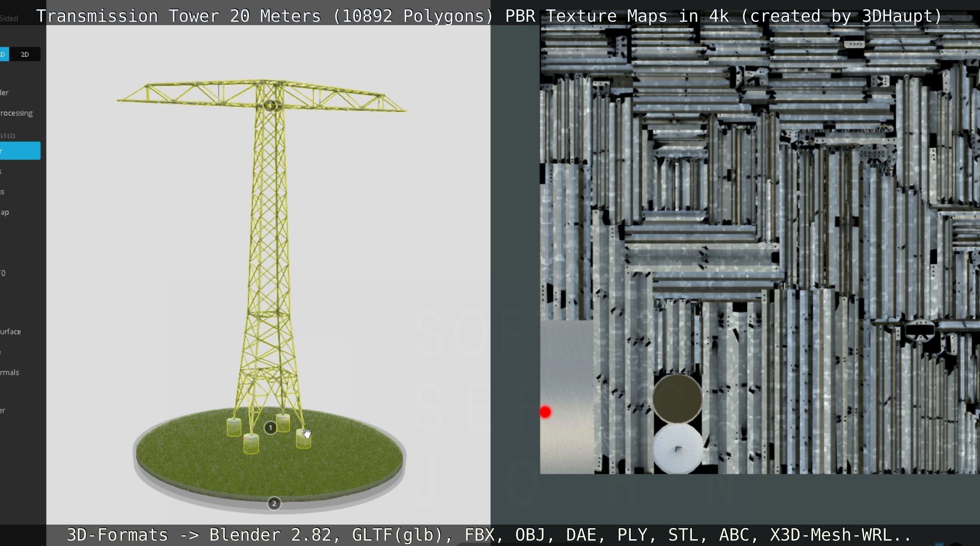Image resolution: width=980 pixels, height=546 pixels.
Task: Select the highlighted blue material entry in sidebar
Action: [x=20, y=150]
